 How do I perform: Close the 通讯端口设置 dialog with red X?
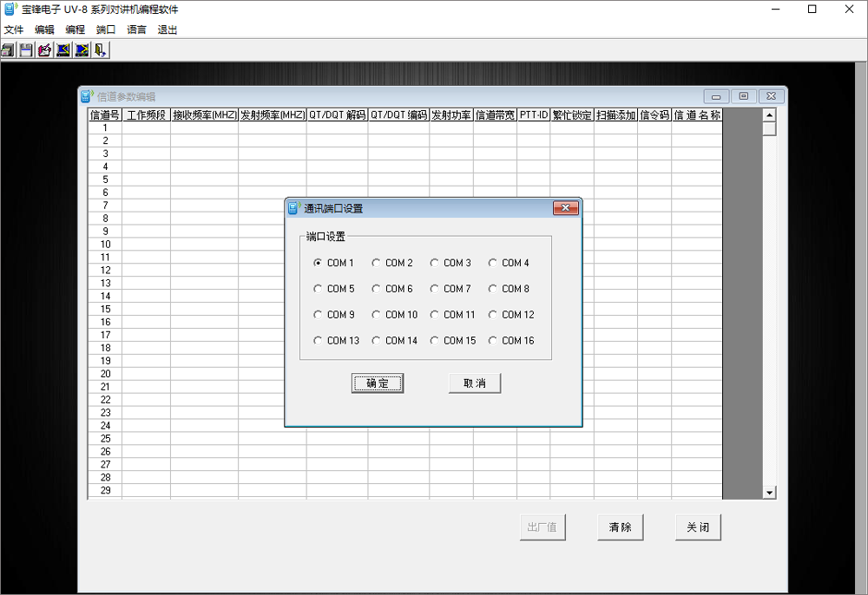566,208
